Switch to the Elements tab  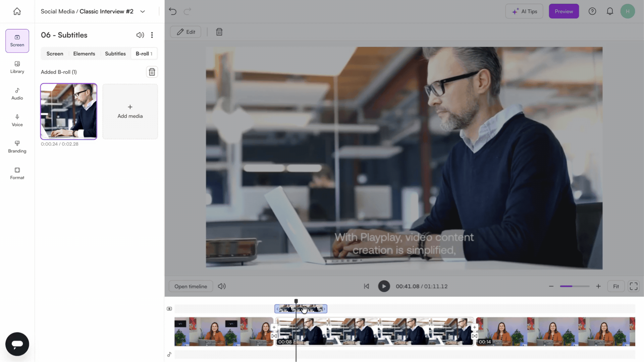point(84,54)
